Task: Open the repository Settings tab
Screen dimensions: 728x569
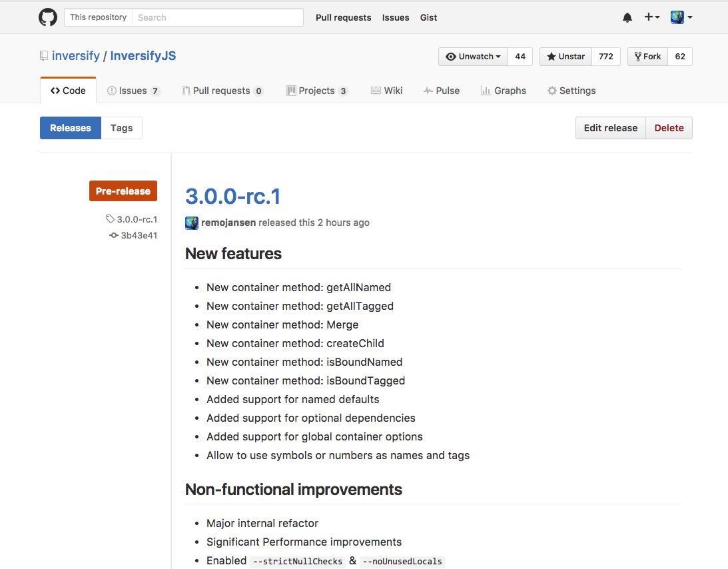Action: coord(571,91)
